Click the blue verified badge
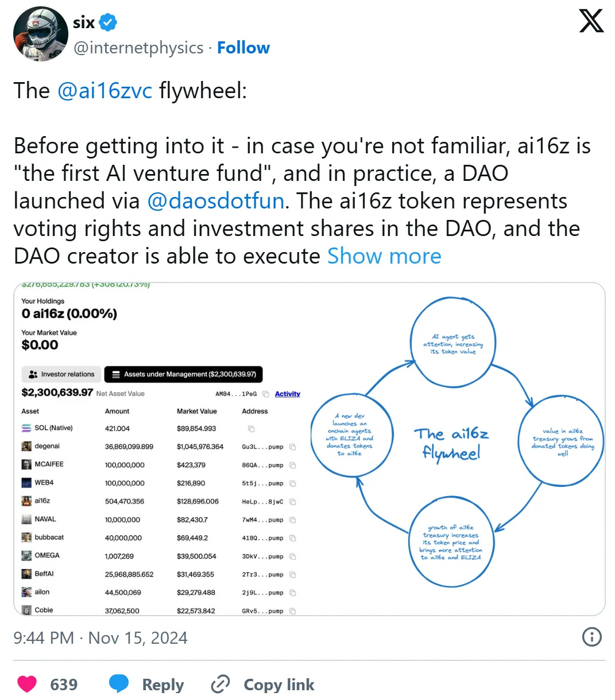 (x=108, y=23)
